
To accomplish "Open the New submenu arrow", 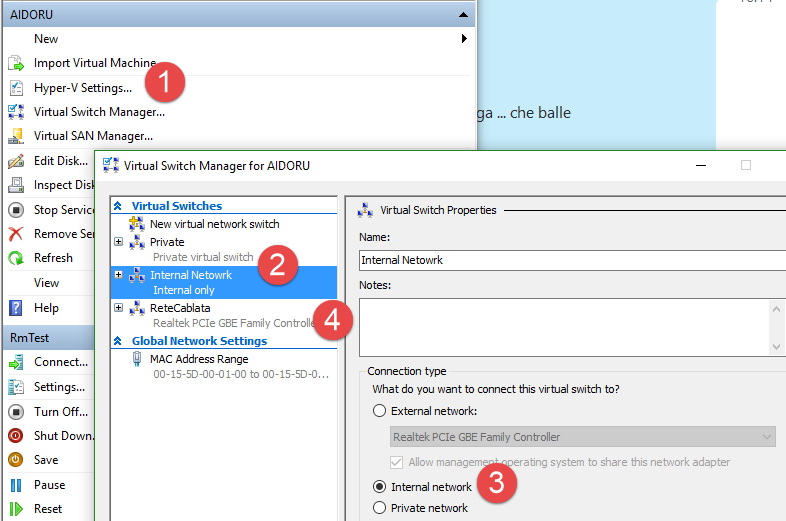I will click(x=464, y=39).
